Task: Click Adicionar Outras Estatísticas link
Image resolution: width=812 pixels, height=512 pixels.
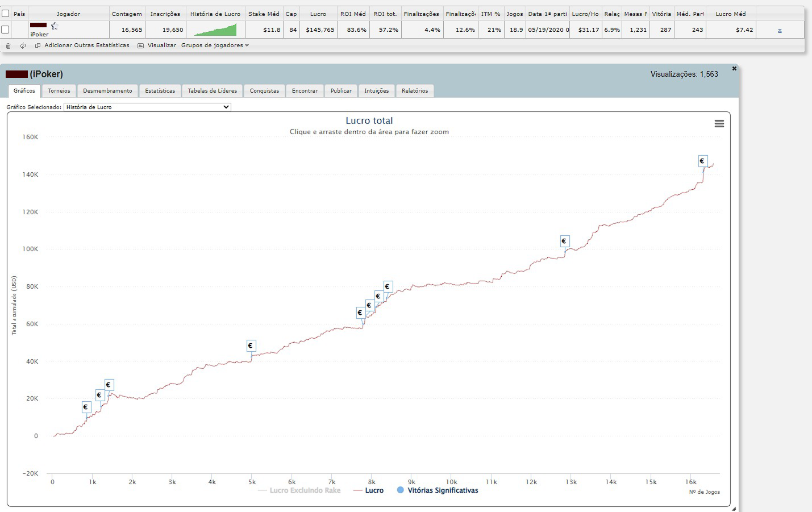Action: click(x=86, y=45)
